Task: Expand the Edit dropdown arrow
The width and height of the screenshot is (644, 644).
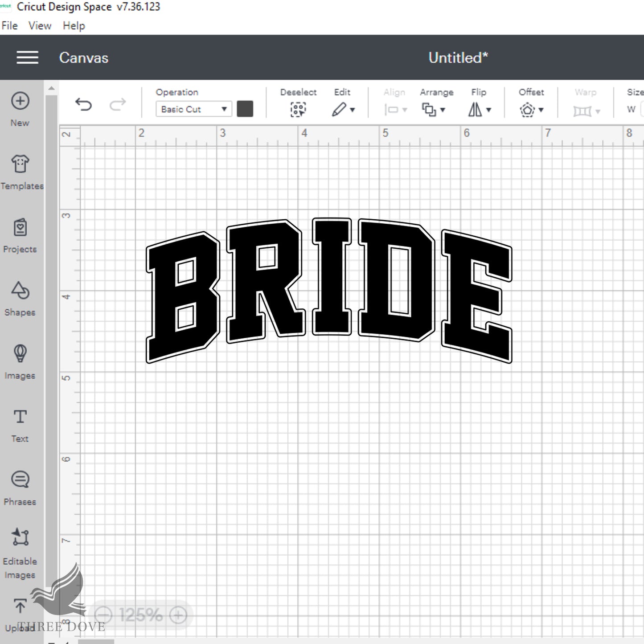Action: 353,110
